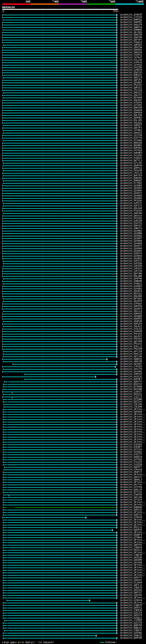Select hit UniRef100_Q76KV5
The width and height of the screenshot is (146, 644).
(x=131, y=15)
